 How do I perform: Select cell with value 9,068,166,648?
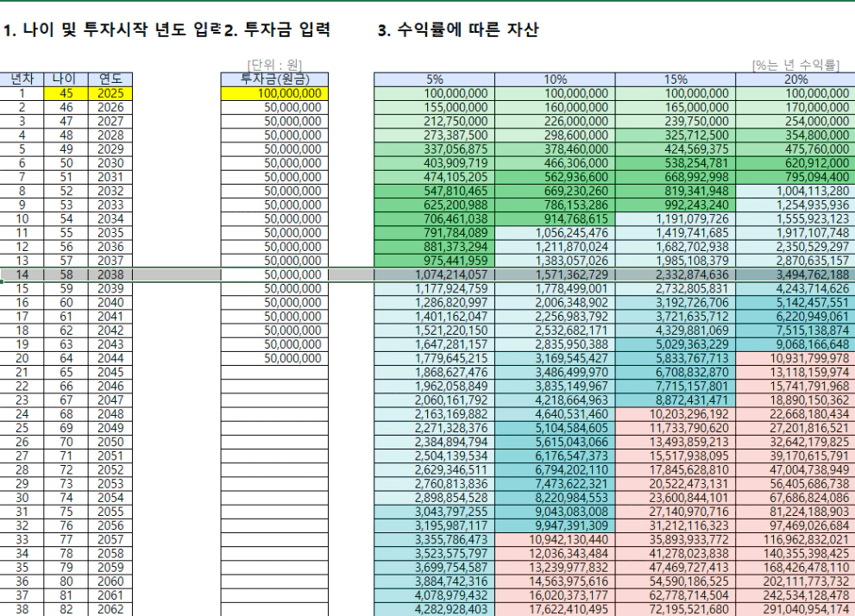pyautogui.click(x=795, y=344)
